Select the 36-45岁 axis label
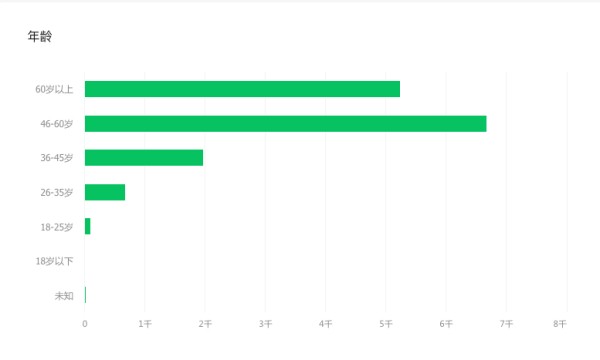 pyautogui.click(x=57, y=158)
